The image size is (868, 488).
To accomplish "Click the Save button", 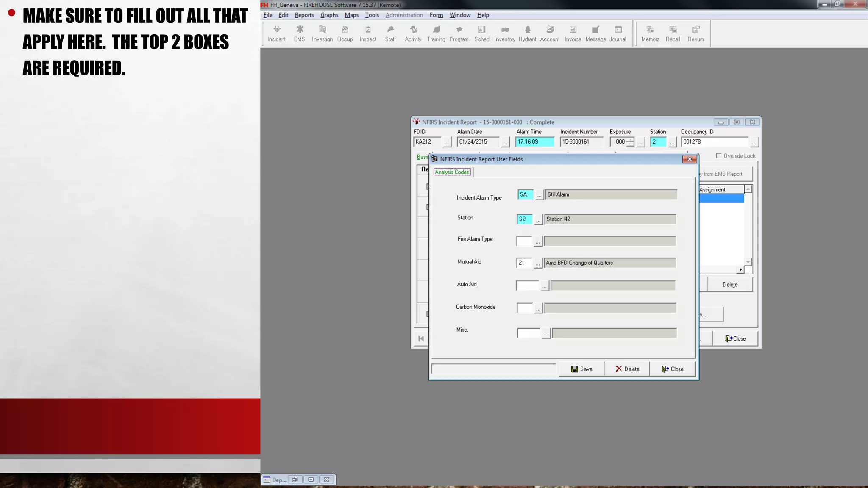I will pyautogui.click(x=581, y=369).
